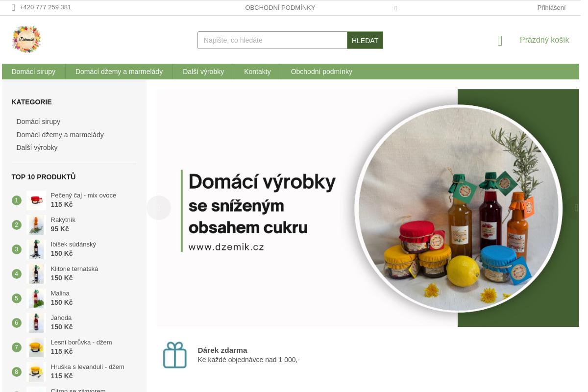Open Další výrobky in the green menu bar
Screen dimensions: 588x392
tap(203, 72)
